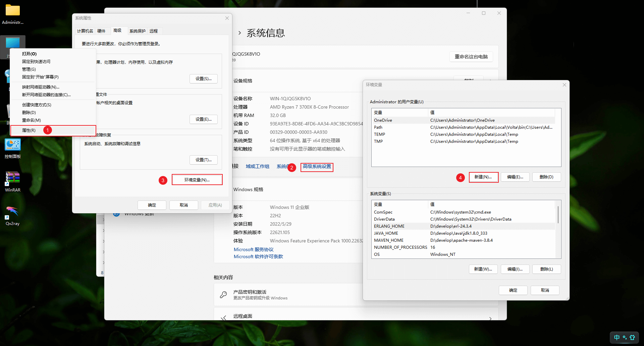Image resolution: width=644 pixels, height=346 pixels.
Task: Select the OS system variable row
Action: (463, 254)
